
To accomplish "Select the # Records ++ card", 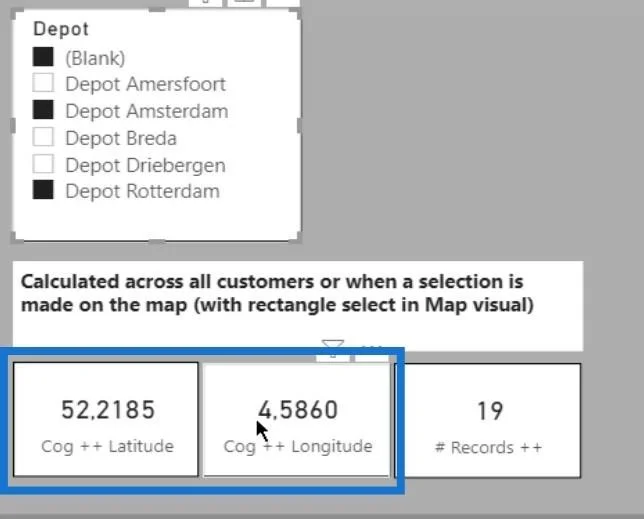I will [488, 420].
